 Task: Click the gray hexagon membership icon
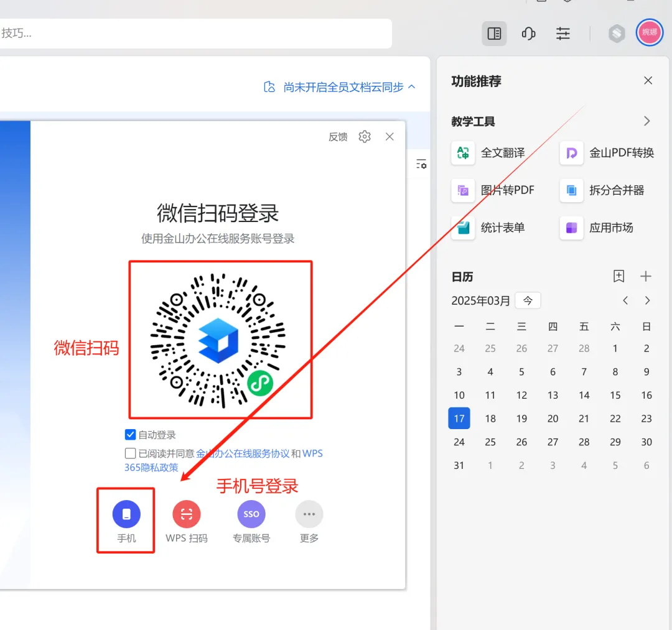point(617,33)
